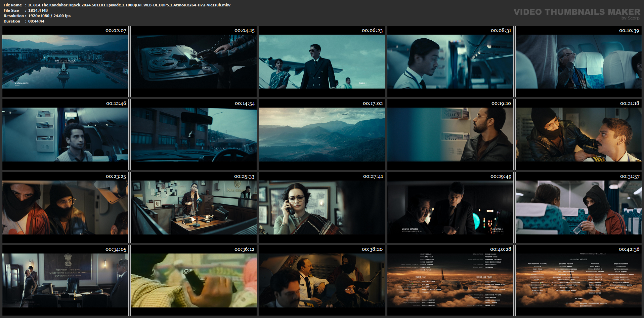The height and width of the screenshot is (318, 644).
Task: Select the credits thumbnail at 00:40:28
Action: (x=450, y=280)
